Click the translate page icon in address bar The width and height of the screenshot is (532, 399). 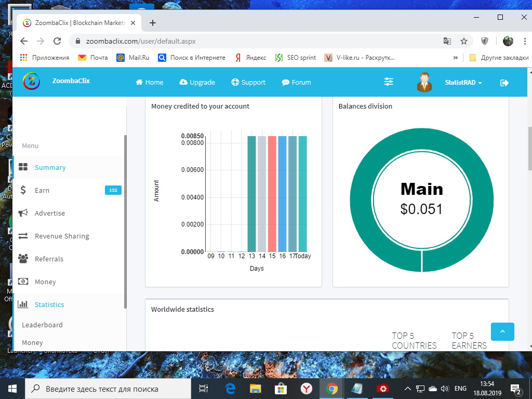[x=447, y=41]
